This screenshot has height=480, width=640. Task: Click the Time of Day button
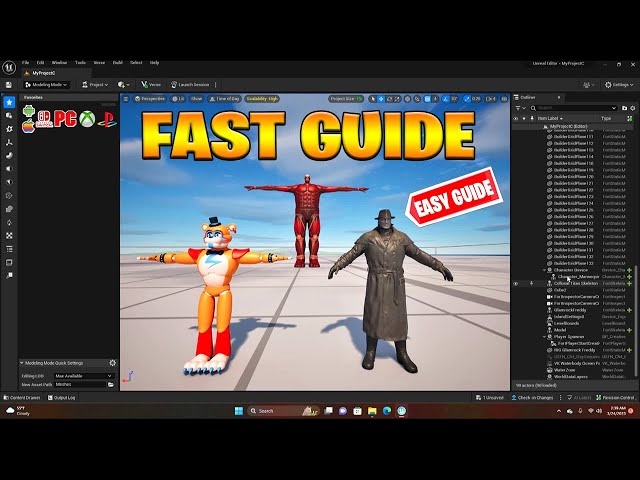pyautogui.click(x=224, y=99)
